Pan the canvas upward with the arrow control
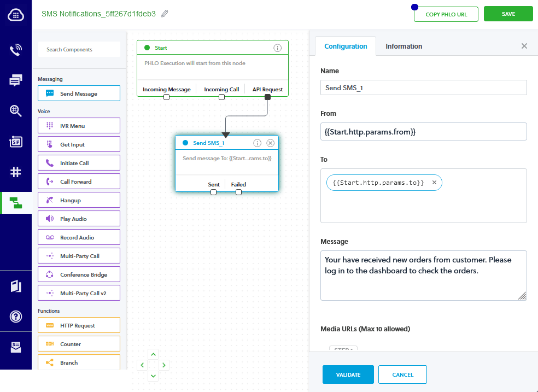The height and width of the screenshot is (392, 538). [x=153, y=354]
